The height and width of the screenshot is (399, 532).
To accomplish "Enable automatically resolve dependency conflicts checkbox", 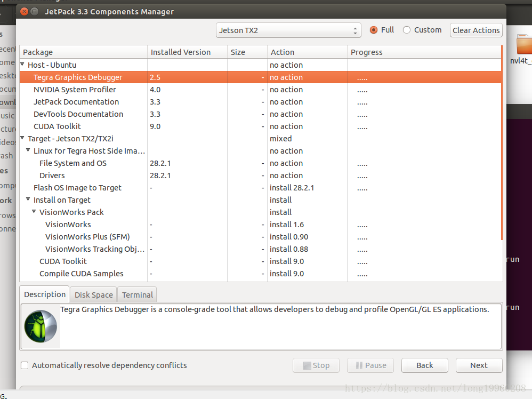I will [x=25, y=365].
